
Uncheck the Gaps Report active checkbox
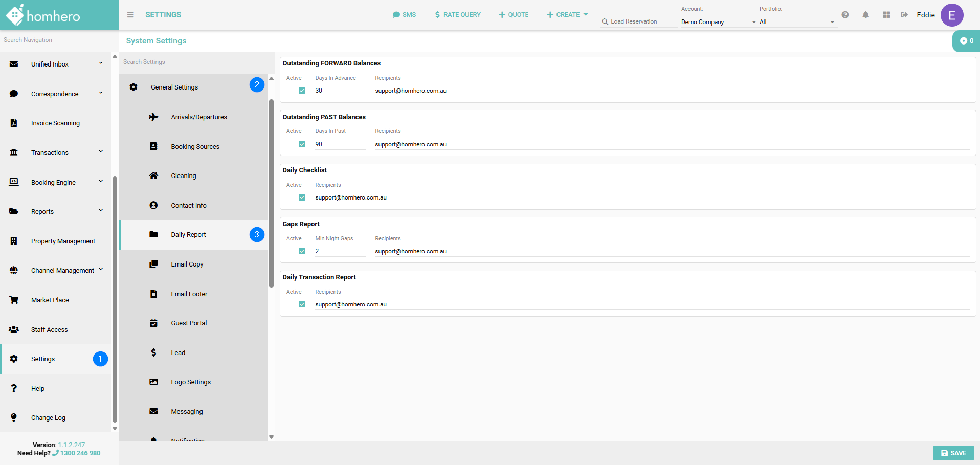point(302,251)
